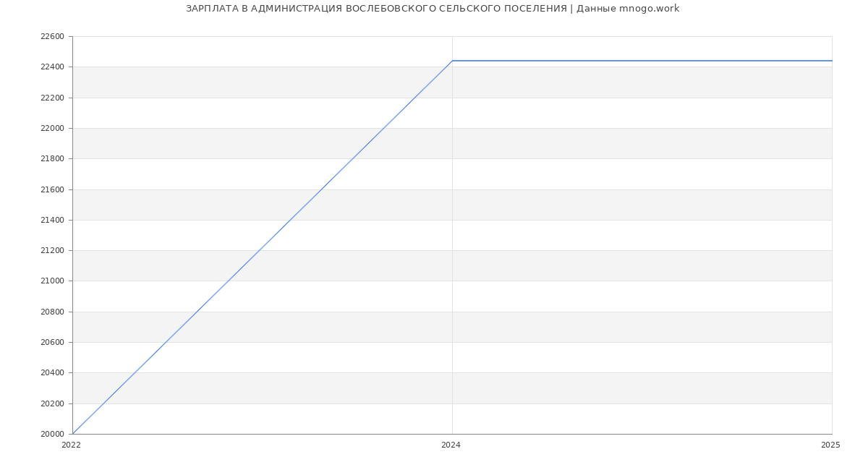The height and width of the screenshot is (470, 868).
Task: Select the 20600 y-axis label
Action: (52, 343)
